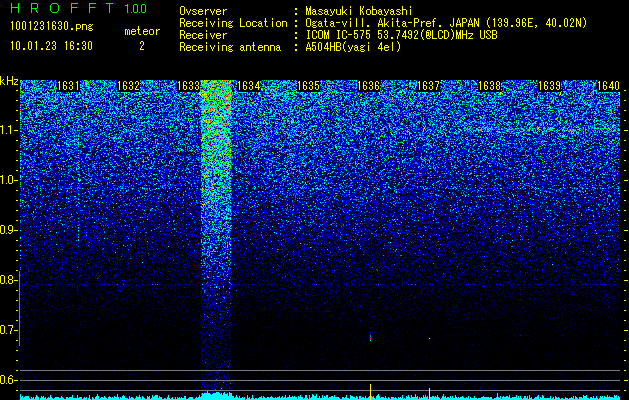Click the 1639 time marker
Image resolution: width=629 pixels, height=400 pixels.
(x=549, y=86)
